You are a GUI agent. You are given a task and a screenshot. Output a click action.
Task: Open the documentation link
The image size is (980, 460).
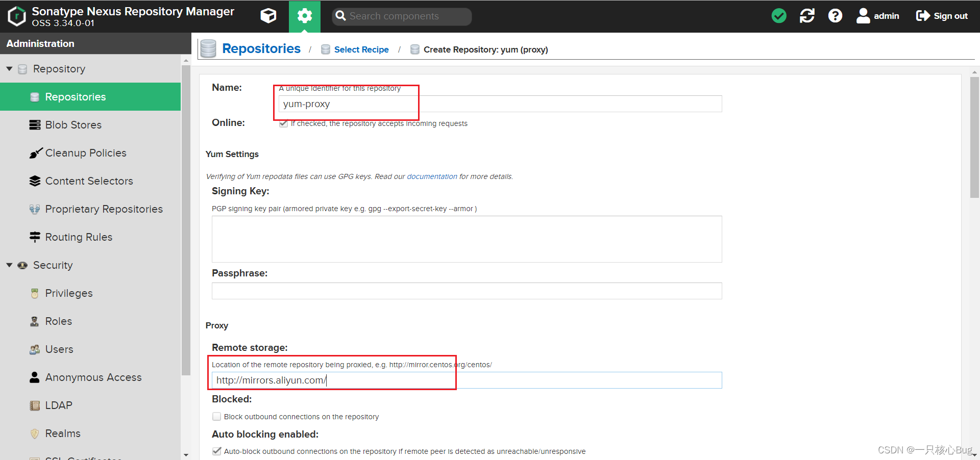tap(432, 176)
